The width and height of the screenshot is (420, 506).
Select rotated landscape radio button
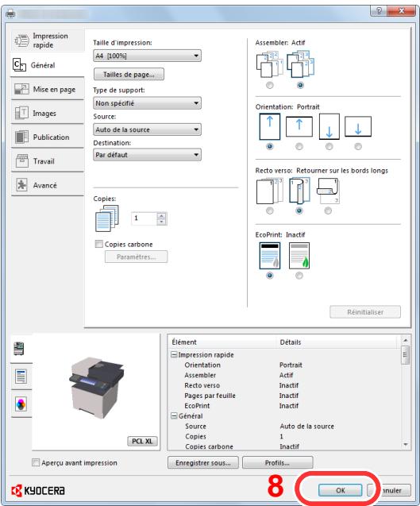(x=358, y=146)
